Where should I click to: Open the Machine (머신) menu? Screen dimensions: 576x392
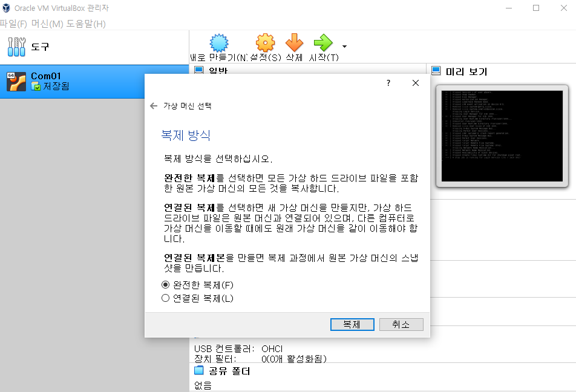pos(47,24)
